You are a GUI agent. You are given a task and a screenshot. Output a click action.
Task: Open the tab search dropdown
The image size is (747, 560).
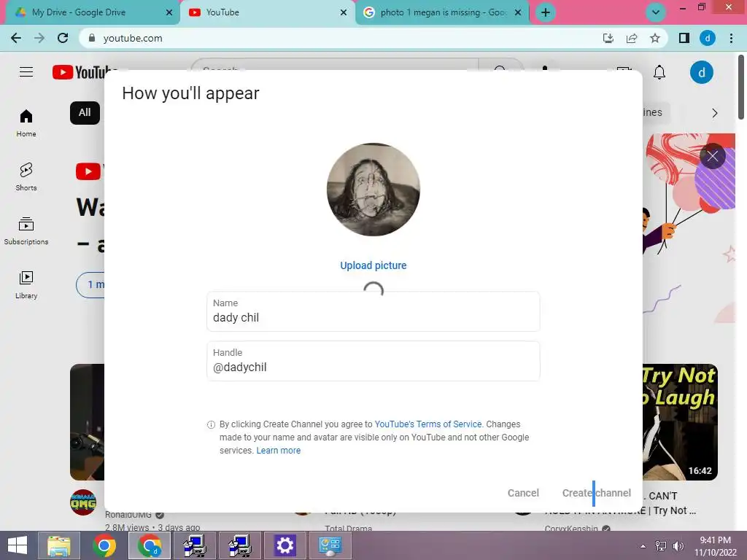pos(656,12)
